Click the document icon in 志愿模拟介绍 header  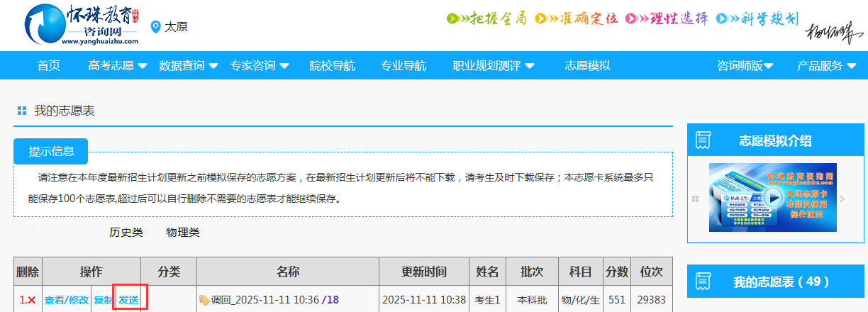click(703, 140)
